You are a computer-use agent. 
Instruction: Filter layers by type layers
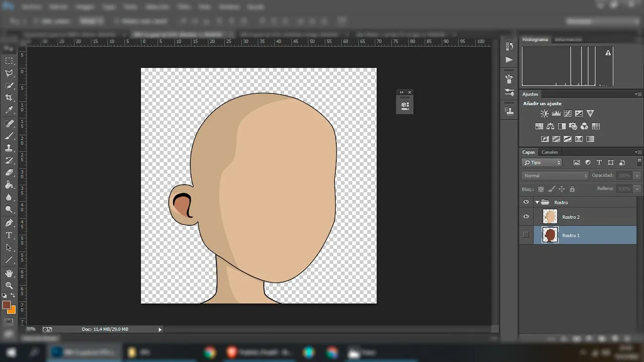(599, 162)
